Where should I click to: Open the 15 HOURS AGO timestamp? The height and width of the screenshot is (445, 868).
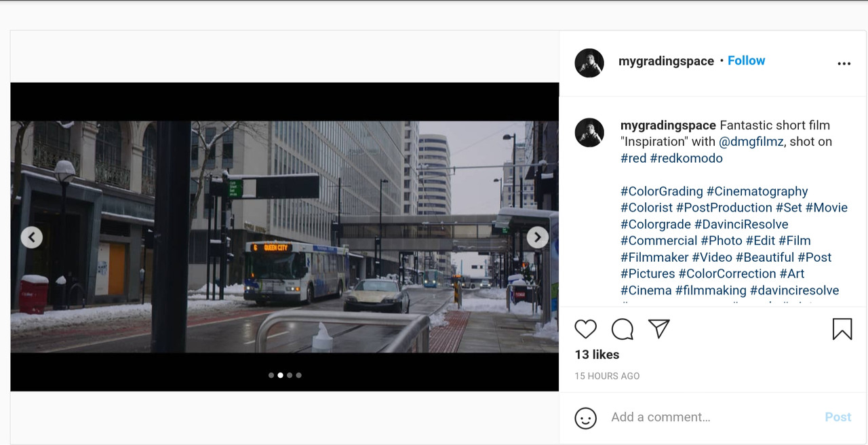[607, 376]
